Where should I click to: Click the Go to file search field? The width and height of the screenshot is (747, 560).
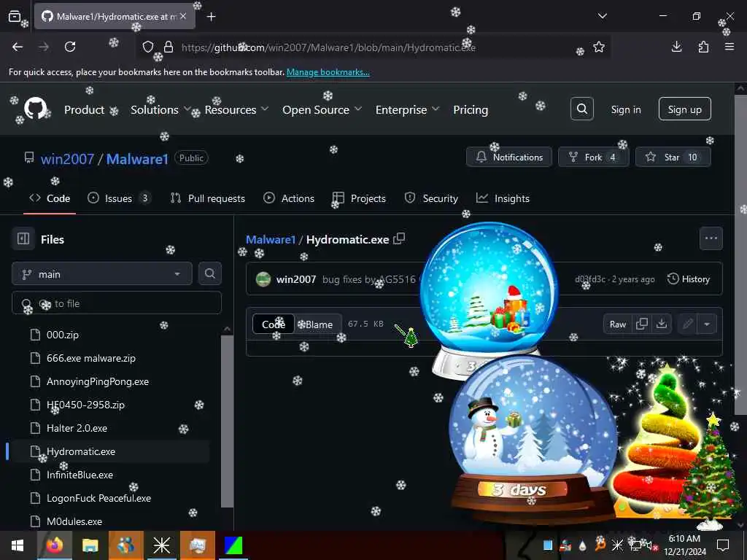(x=117, y=303)
